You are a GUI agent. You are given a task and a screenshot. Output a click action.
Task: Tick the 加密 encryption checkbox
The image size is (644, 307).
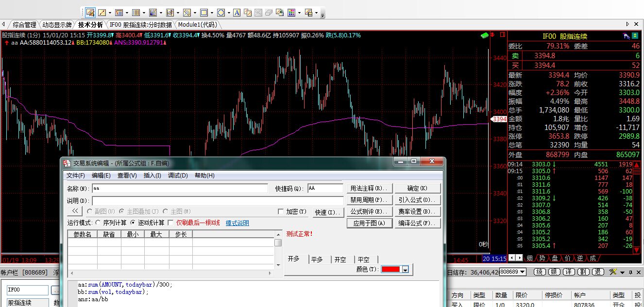tap(281, 211)
